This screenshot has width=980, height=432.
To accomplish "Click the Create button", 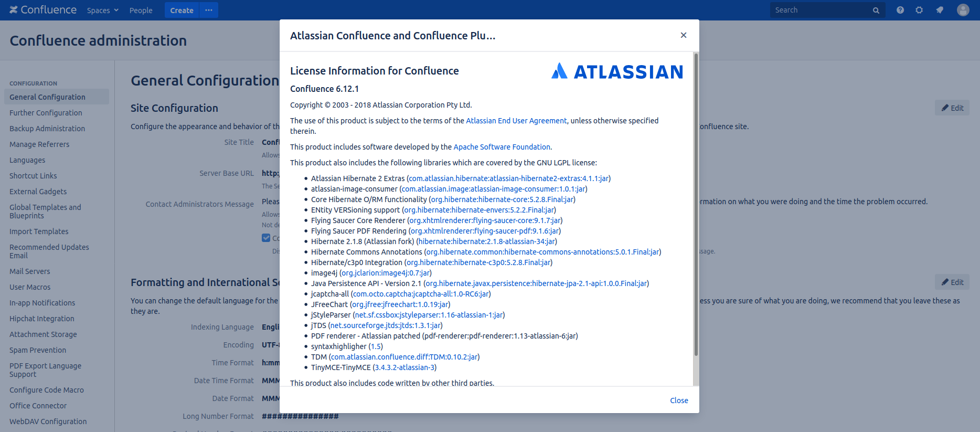I will tap(182, 10).
